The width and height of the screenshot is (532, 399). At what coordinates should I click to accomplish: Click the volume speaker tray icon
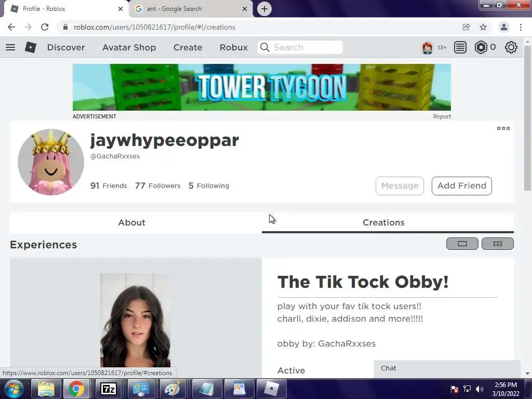[480, 389]
